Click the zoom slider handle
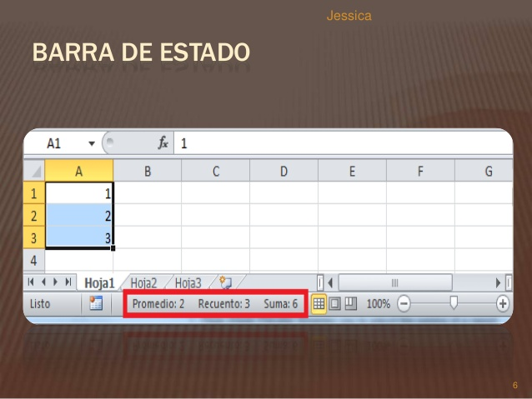532x399 pixels. (x=454, y=302)
